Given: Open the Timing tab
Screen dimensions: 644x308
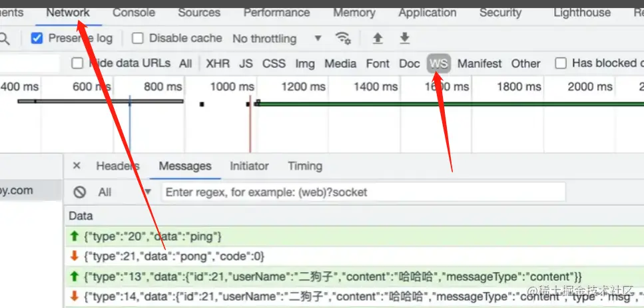Looking at the screenshot, I should [305, 166].
